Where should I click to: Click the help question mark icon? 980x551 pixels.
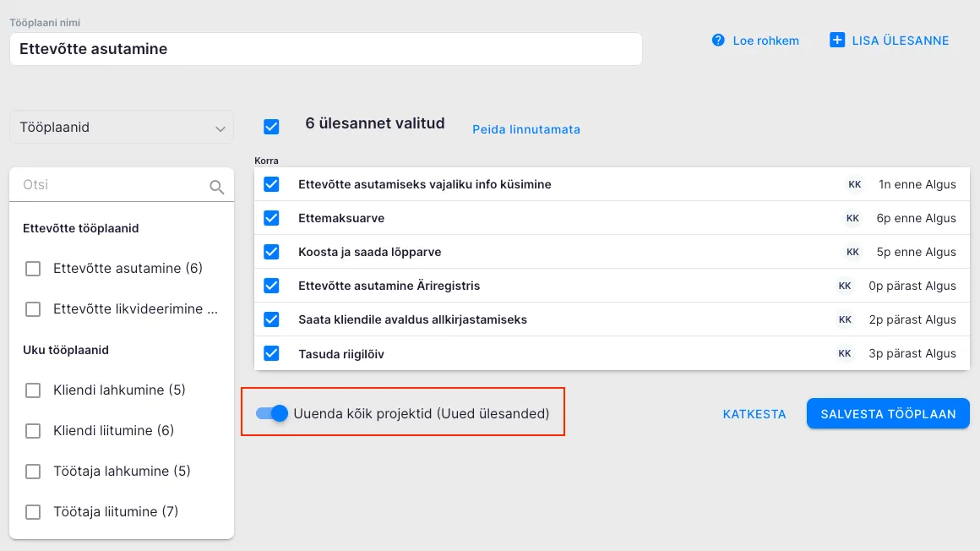pos(718,40)
